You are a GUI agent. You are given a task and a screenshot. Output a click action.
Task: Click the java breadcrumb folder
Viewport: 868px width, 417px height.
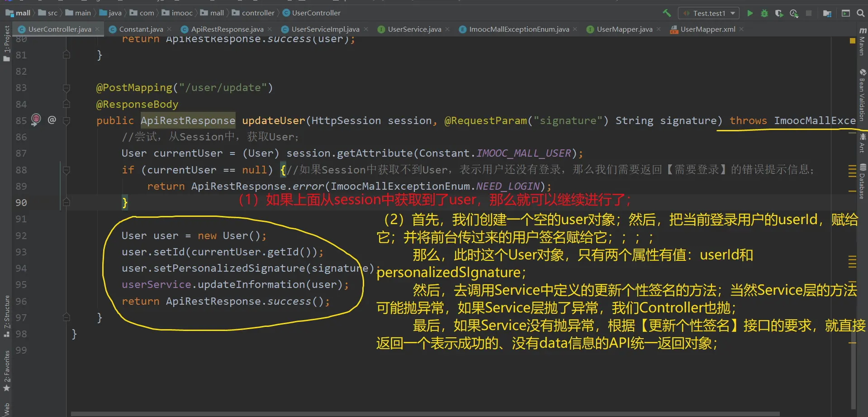click(x=110, y=13)
